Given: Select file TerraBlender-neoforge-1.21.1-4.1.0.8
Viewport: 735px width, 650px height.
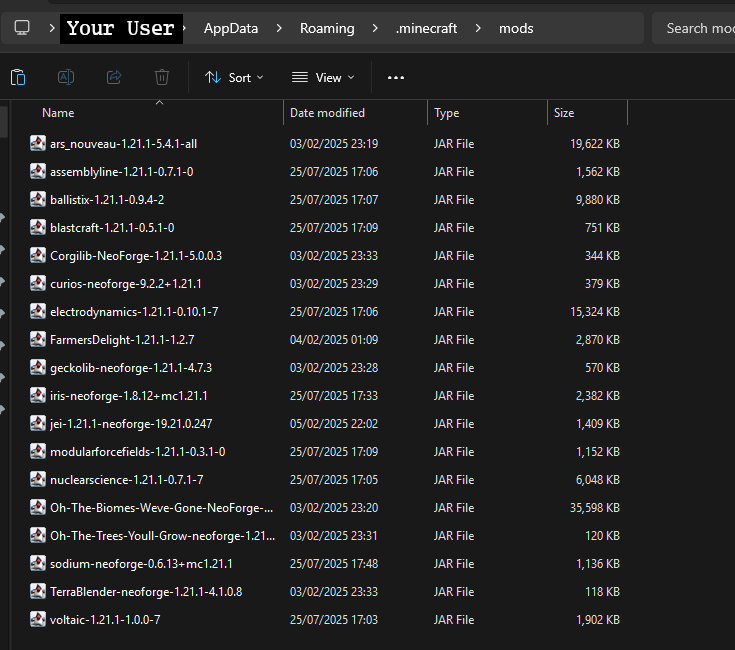Looking at the screenshot, I should tap(146, 592).
